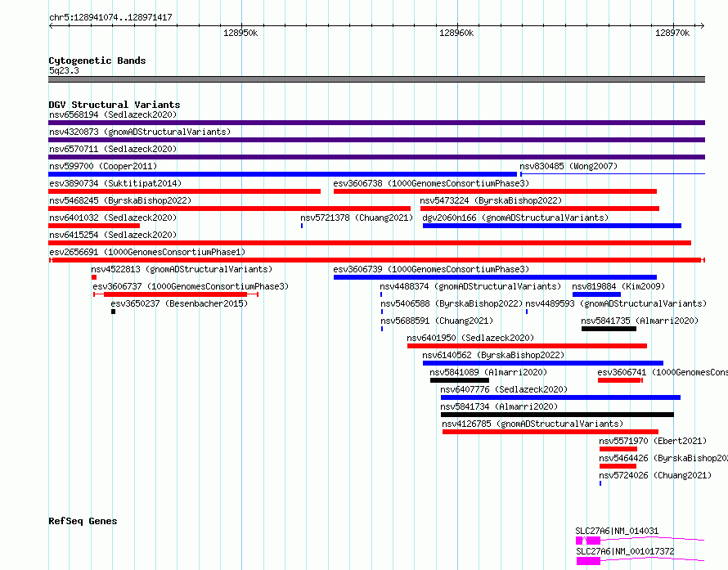Viewport: 728px width, 570px height.
Task: Click esv3890734 (Suktitipat2014) red bar
Action: [184, 191]
